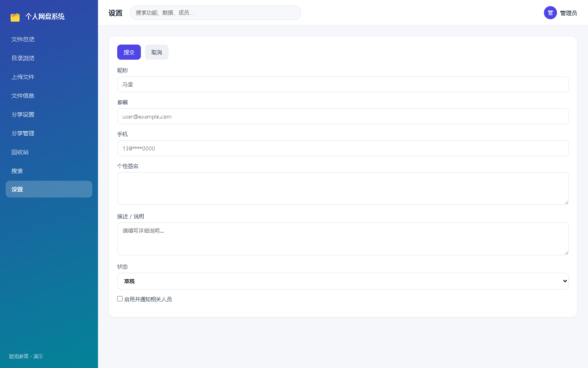Click the 取消 button
The width and height of the screenshot is (588, 368).
click(157, 52)
